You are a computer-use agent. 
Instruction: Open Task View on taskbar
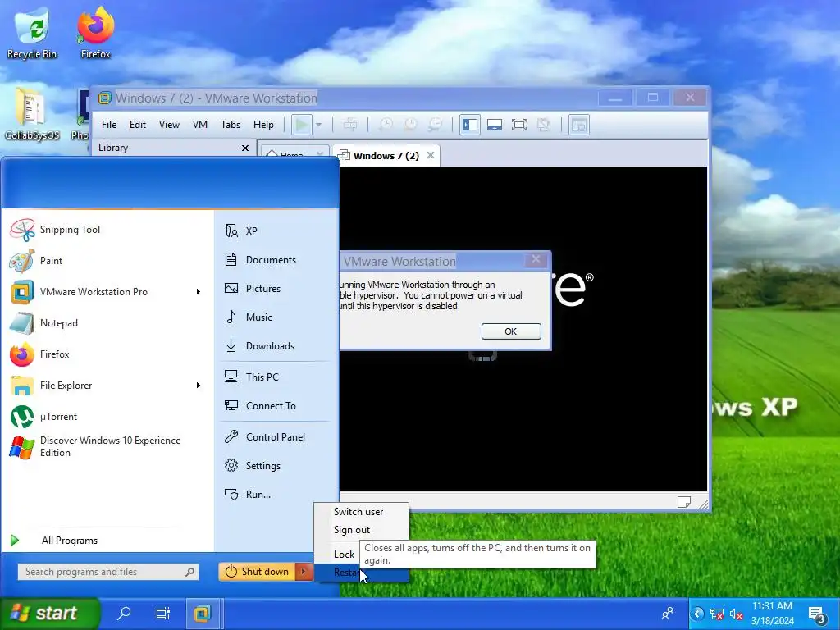(162, 614)
